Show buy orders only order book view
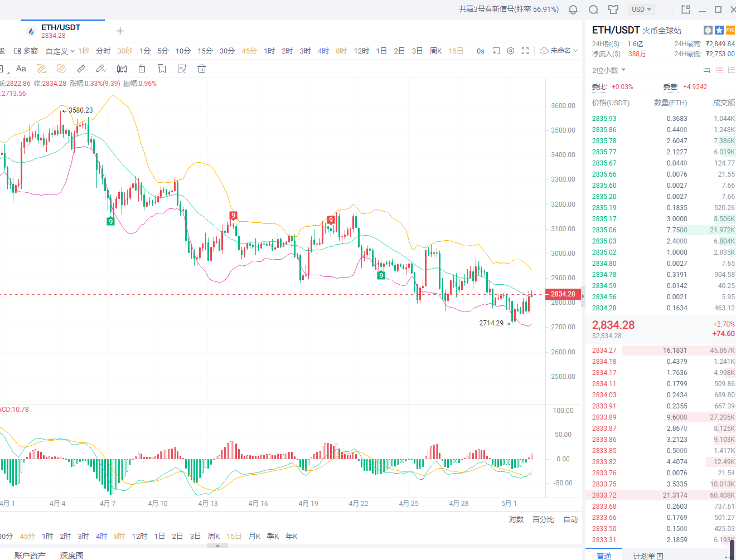Screen dimensions: 736x560 731,70
